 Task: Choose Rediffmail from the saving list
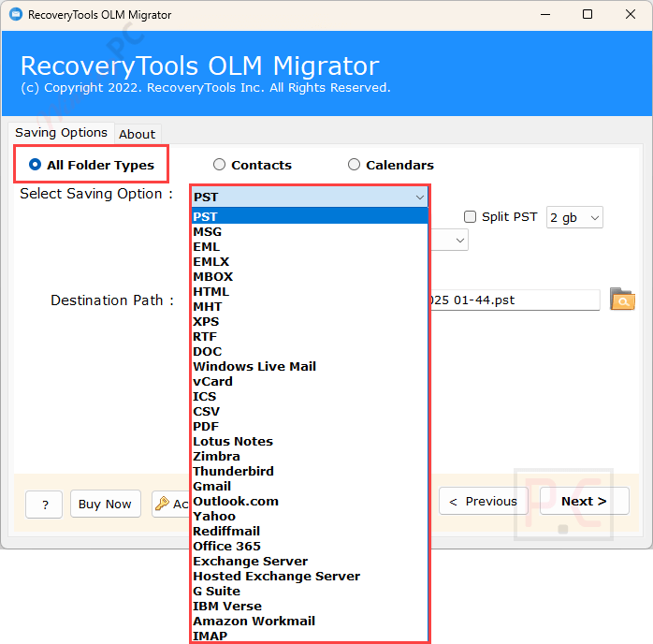click(310, 532)
